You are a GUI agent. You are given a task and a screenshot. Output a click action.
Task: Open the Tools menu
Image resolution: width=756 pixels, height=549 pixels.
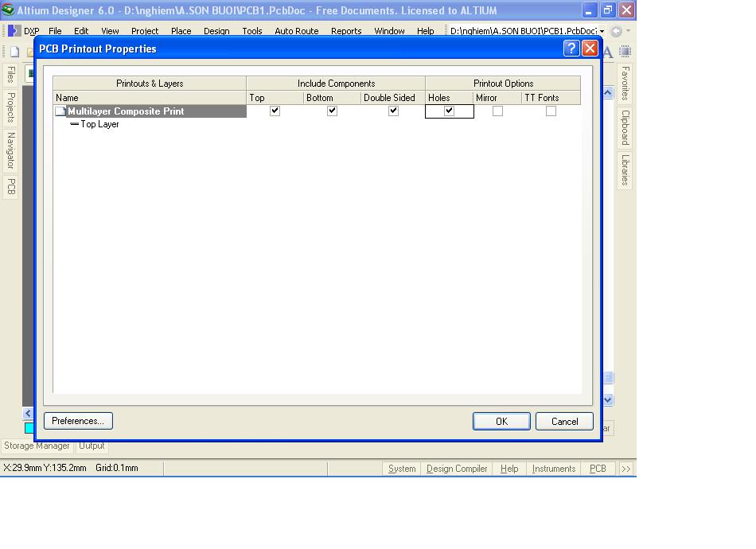point(252,31)
